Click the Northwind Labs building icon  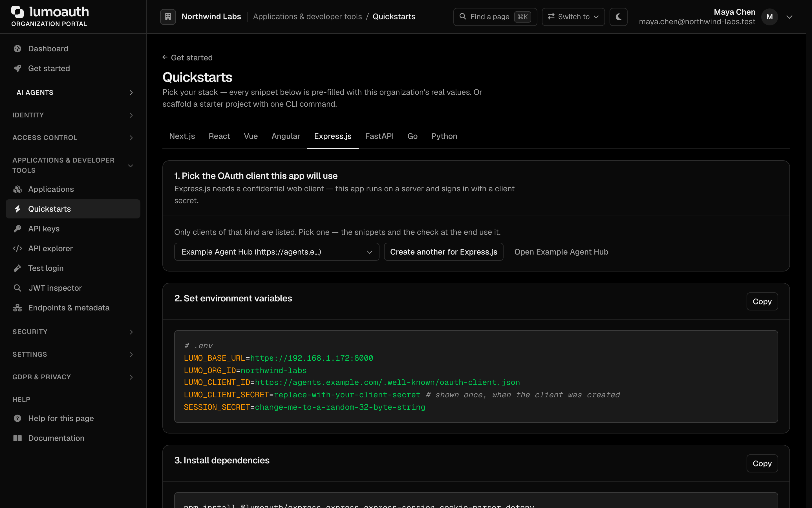[x=168, y=16]
